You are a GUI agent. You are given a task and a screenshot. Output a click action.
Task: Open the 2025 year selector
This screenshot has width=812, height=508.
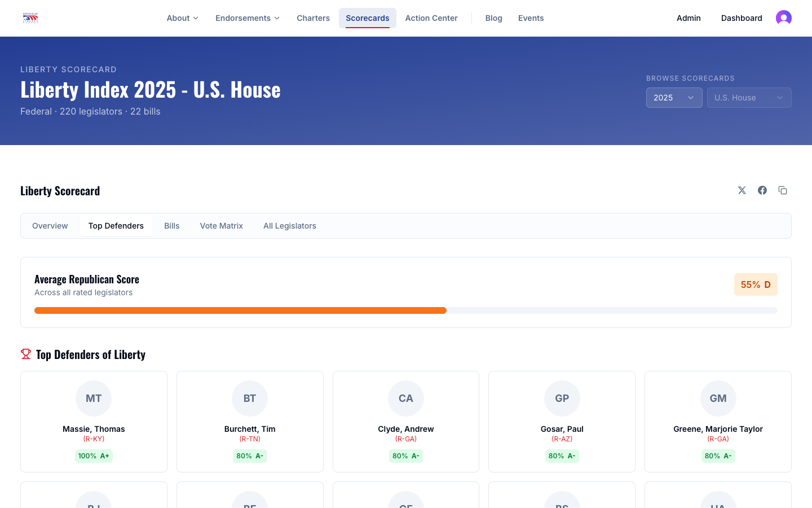coord(674,98)
